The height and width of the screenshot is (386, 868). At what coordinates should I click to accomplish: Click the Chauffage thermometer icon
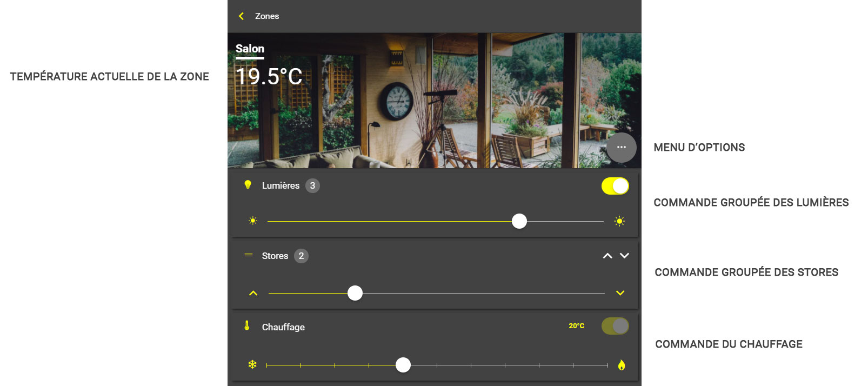pyautogui.click(x=247, y=325)
